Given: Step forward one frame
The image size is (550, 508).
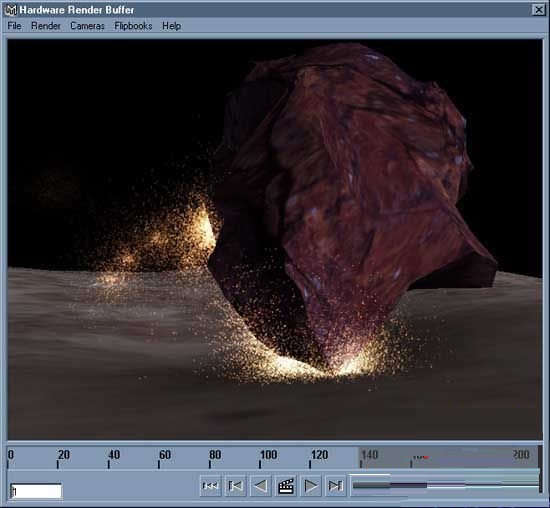Looking at the screenshot, I should 336,486.
